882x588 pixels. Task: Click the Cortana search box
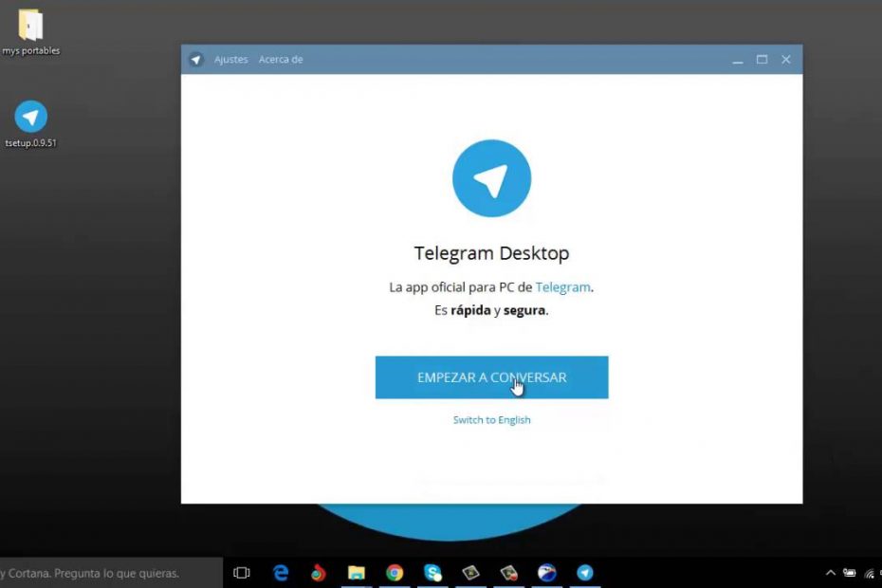(x=111, y=573)
